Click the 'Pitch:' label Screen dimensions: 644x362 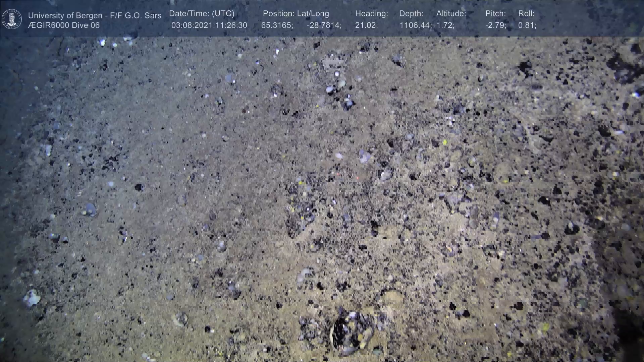(495, 14)
